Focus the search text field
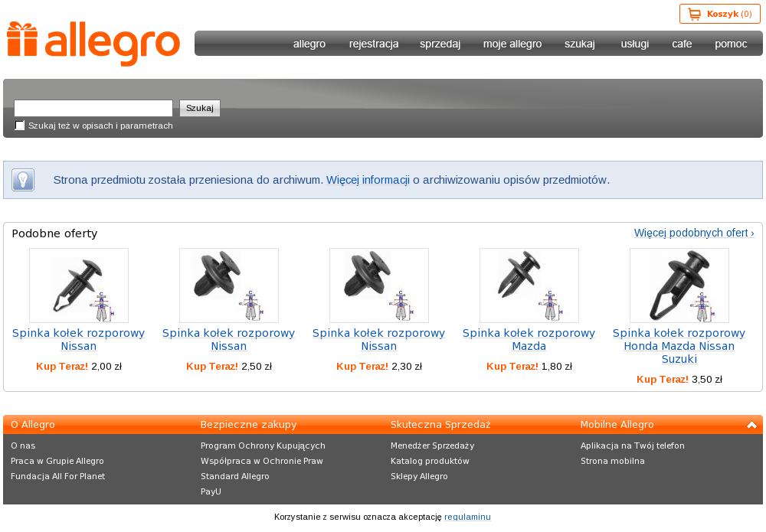The height and width of the screenshot is (532, 766). pyautogui.click(x=93, y=108)
